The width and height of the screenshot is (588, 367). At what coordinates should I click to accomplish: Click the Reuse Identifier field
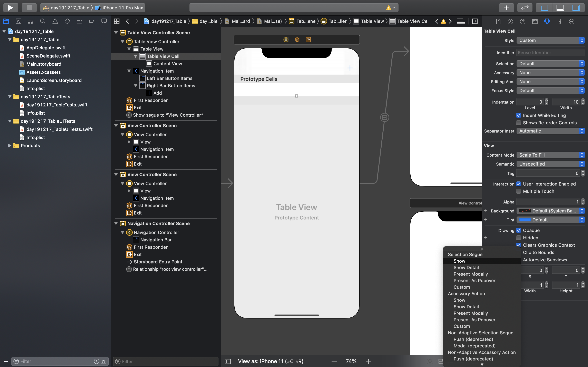pyautogui.click(x=550, y=53)
